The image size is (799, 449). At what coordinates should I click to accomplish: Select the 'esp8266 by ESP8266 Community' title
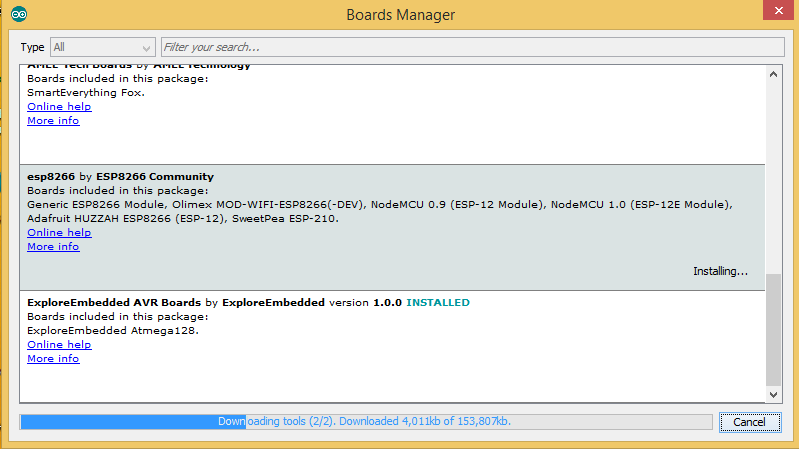pyautogui.click(x=120, y=177)
